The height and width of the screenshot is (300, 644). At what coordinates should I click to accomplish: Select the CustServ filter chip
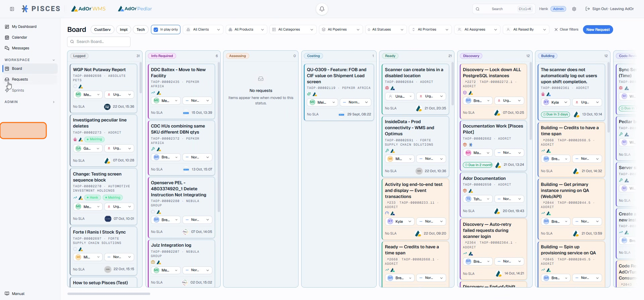102,30
